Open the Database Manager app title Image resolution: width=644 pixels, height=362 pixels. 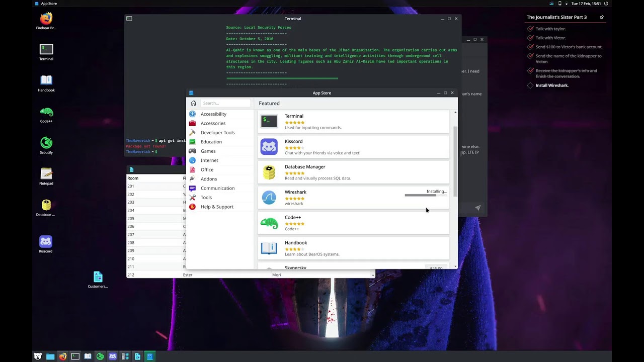click(305, 167)
